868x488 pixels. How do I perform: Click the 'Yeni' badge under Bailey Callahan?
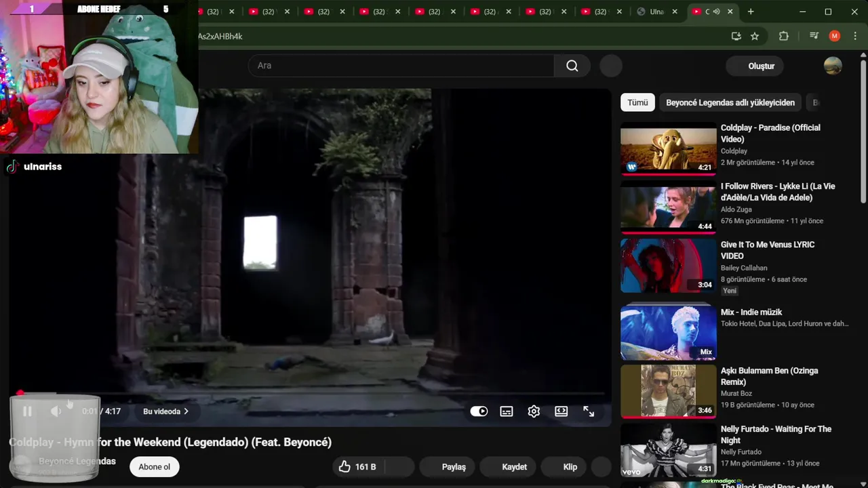[730, 291]
